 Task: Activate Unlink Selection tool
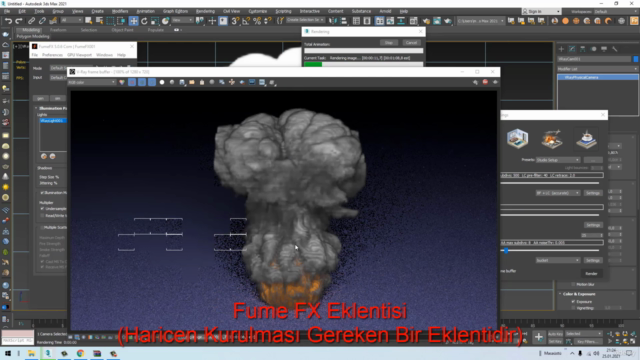tap(42, 21)
